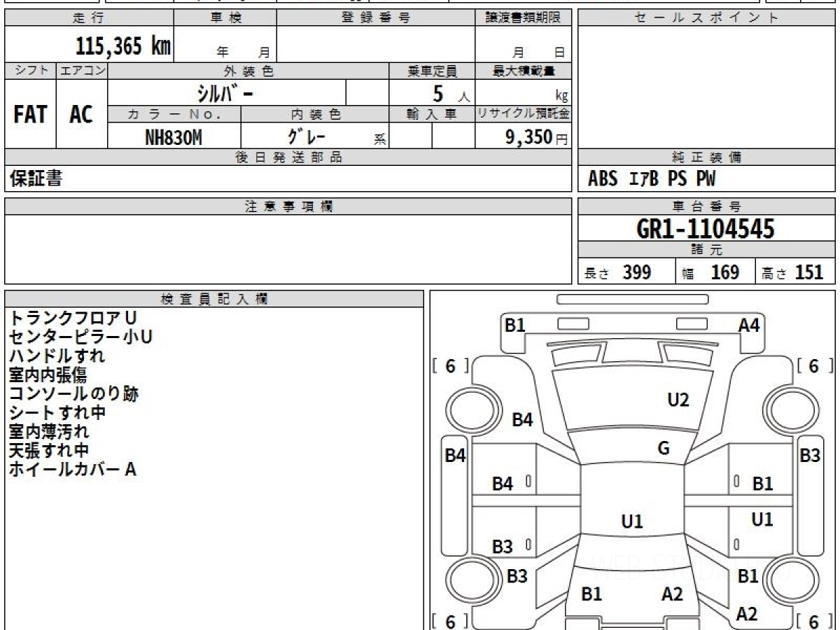Viewport: 840px width, 630px height.
Task: Select the note トランクフロア U
Action: click(x=72, y=318)
